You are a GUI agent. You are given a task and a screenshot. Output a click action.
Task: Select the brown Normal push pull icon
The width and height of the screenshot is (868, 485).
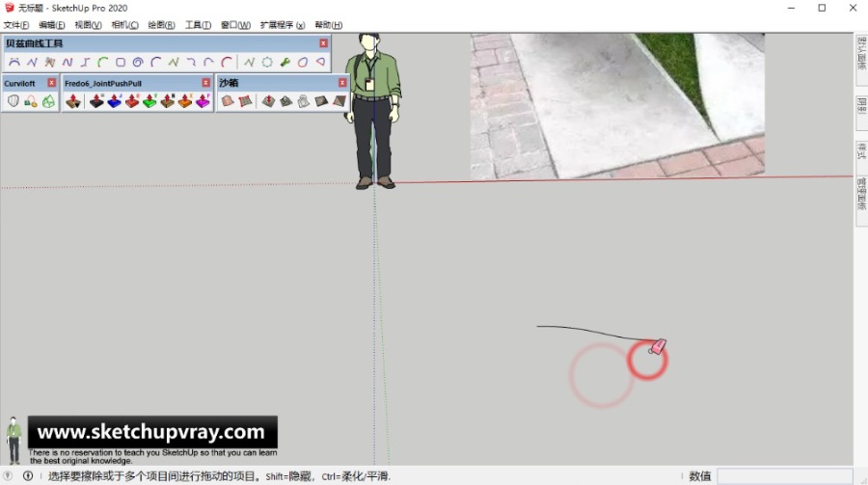coord(168,101)
